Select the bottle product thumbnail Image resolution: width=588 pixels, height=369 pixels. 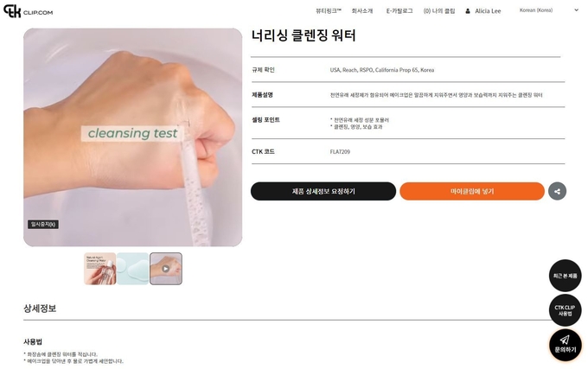pyautogui.click(x=99, y=269)
